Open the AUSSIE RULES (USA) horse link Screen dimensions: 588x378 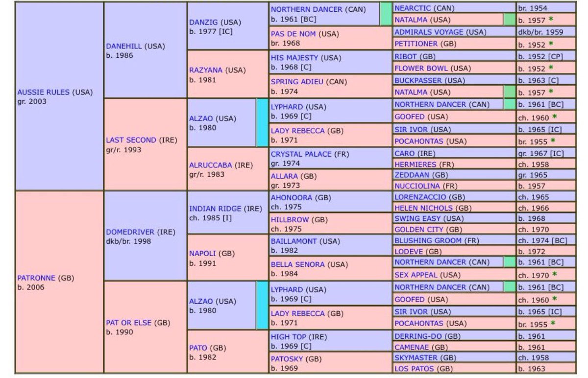pyautogui.click(x=54, y=92)
